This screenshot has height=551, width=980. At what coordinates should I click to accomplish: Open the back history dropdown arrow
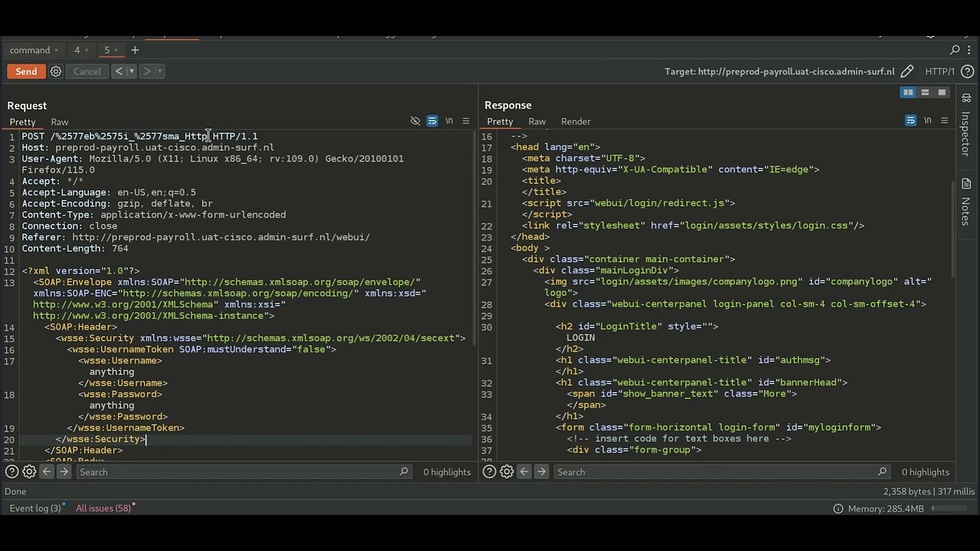[131, 71]
